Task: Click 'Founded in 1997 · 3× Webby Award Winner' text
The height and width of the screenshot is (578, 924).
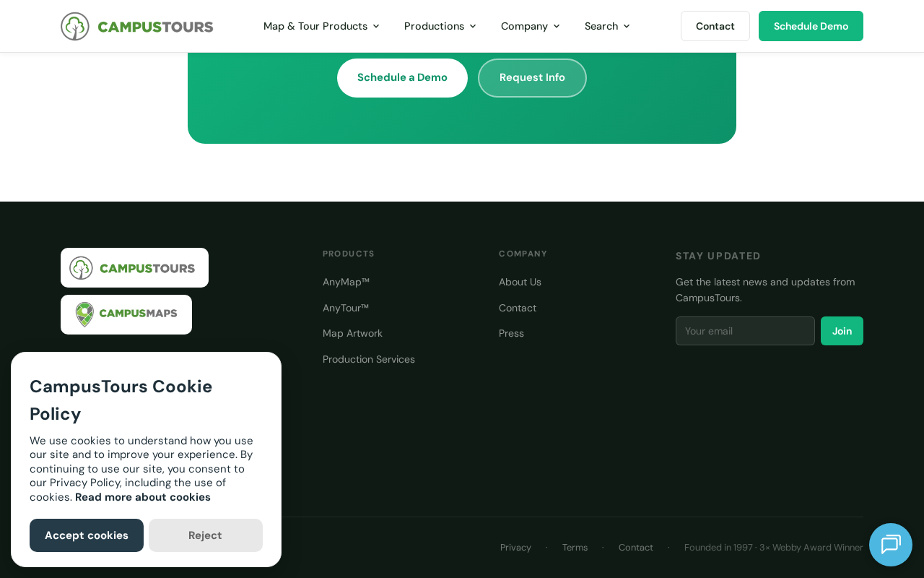Action: coord(774,548)
